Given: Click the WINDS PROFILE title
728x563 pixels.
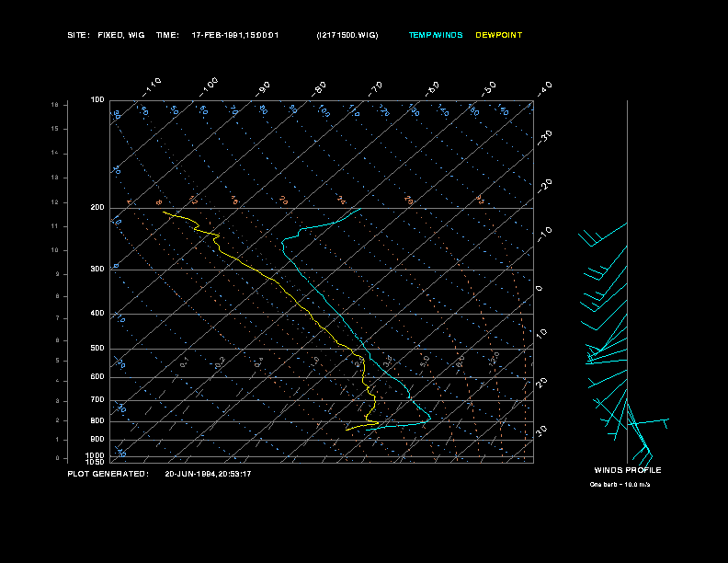Looking at the screenshot, I should (628, 470).
